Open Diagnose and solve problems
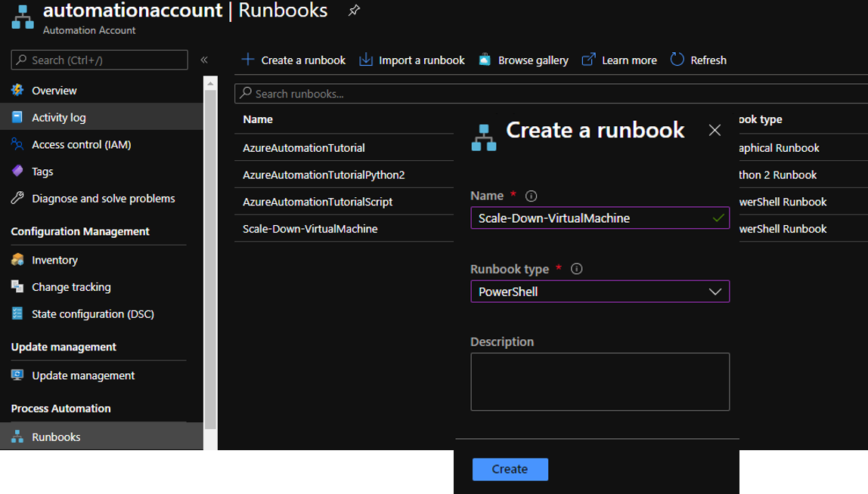Image resolution: width=868 pixels, height=494 pixels. [x=102, y=199]
